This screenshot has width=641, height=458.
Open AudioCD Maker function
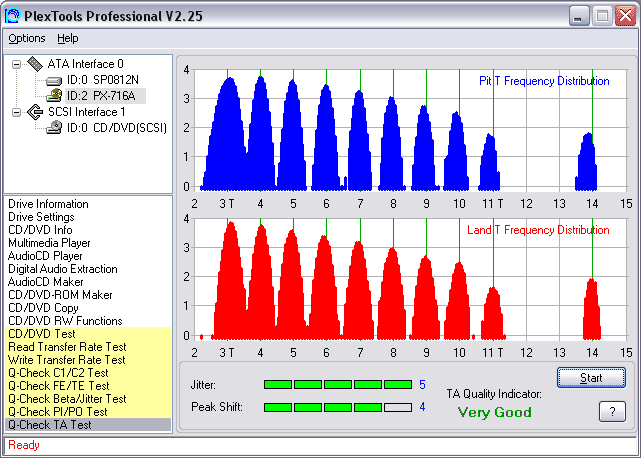(x=45, y=282)
